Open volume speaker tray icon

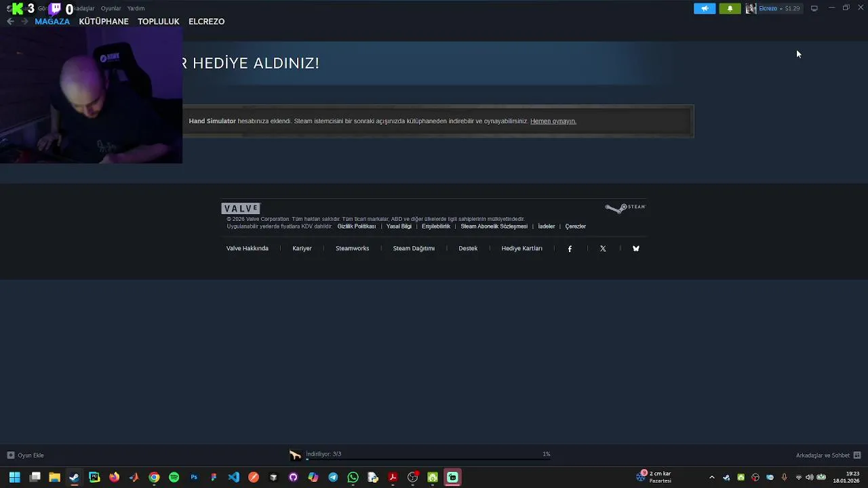810,478
